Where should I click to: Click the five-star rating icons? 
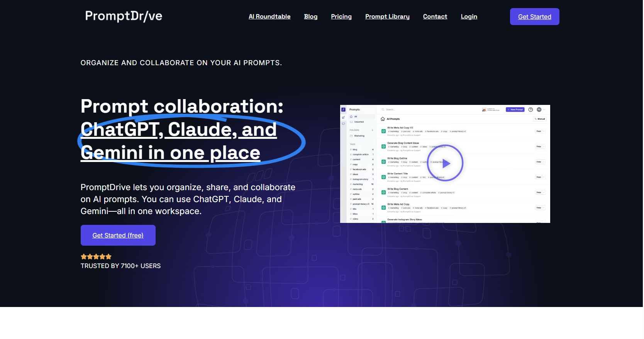(96, 256)
